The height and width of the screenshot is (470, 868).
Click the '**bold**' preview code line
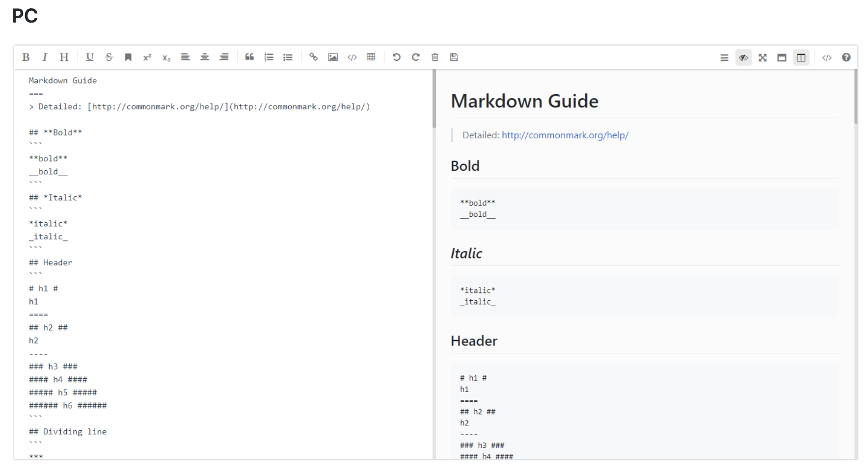(478, 203)
